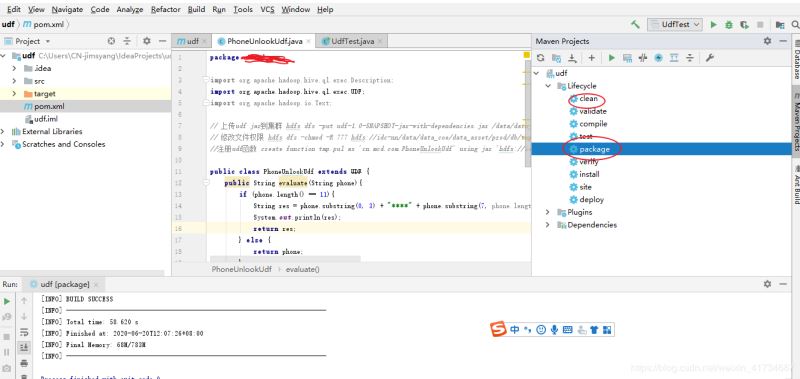Open Project panel gear options
800x379 pixels.
tap(146, 41)
